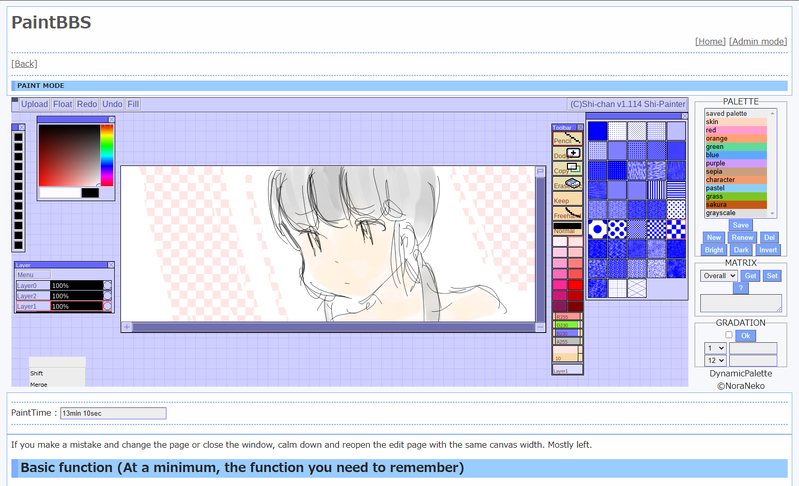Click the minus icon at canvas bottom-right
The height and width of the screenshot is (486, 799).
(x=540, y=327)
